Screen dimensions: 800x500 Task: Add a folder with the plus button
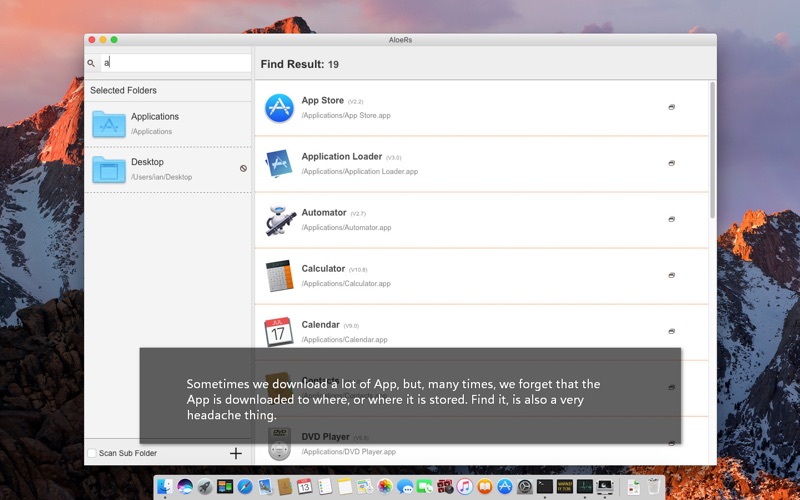[x=236, y=453]
